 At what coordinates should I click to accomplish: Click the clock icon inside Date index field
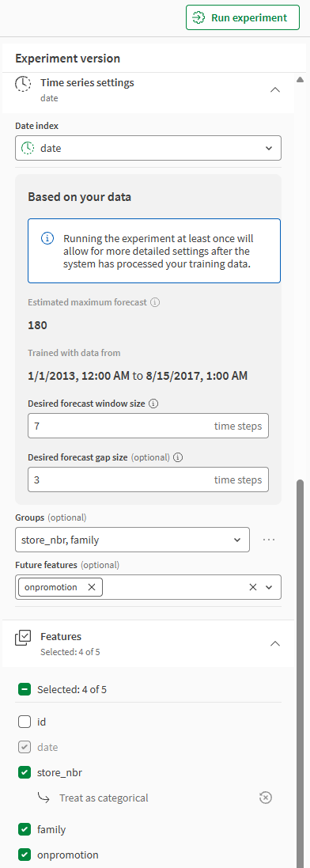click(x=27, y=148)
